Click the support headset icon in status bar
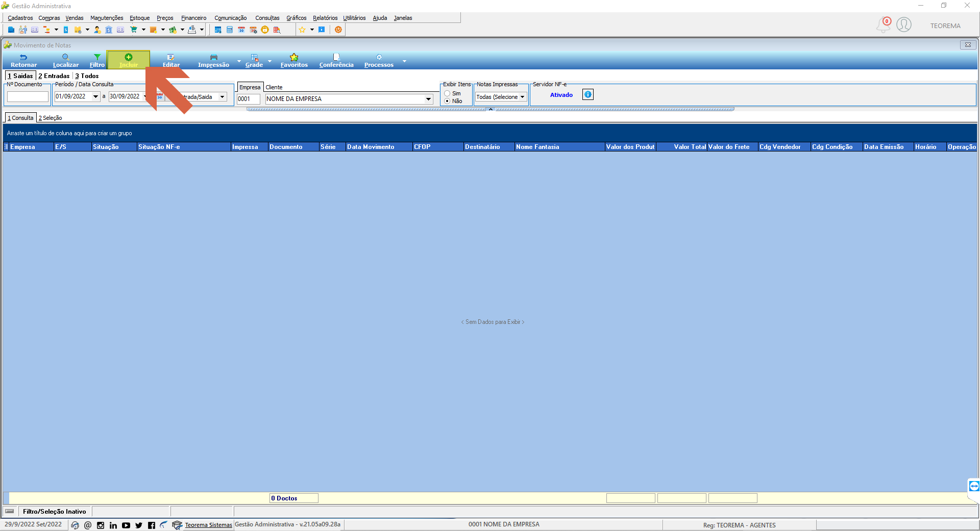Viewport: 980px width, 531px height. pyautogui.click(x=75, y=525)
